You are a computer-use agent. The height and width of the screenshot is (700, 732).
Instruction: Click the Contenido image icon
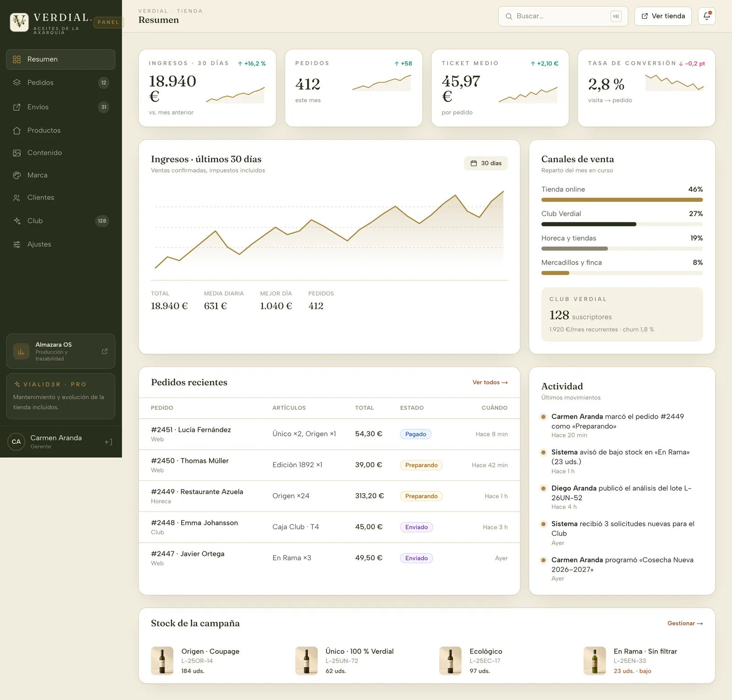point(17,153)
